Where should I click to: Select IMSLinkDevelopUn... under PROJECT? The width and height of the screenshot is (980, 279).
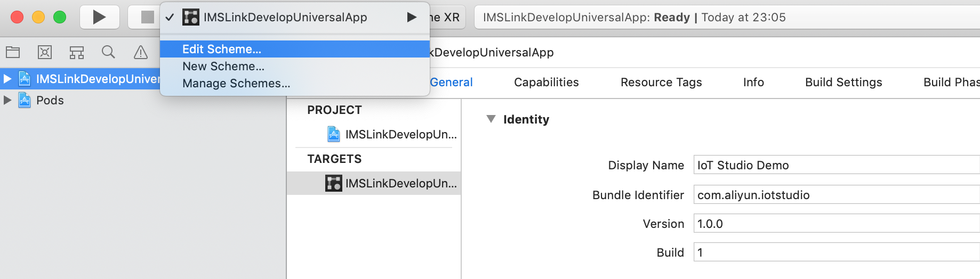(374, 134)
